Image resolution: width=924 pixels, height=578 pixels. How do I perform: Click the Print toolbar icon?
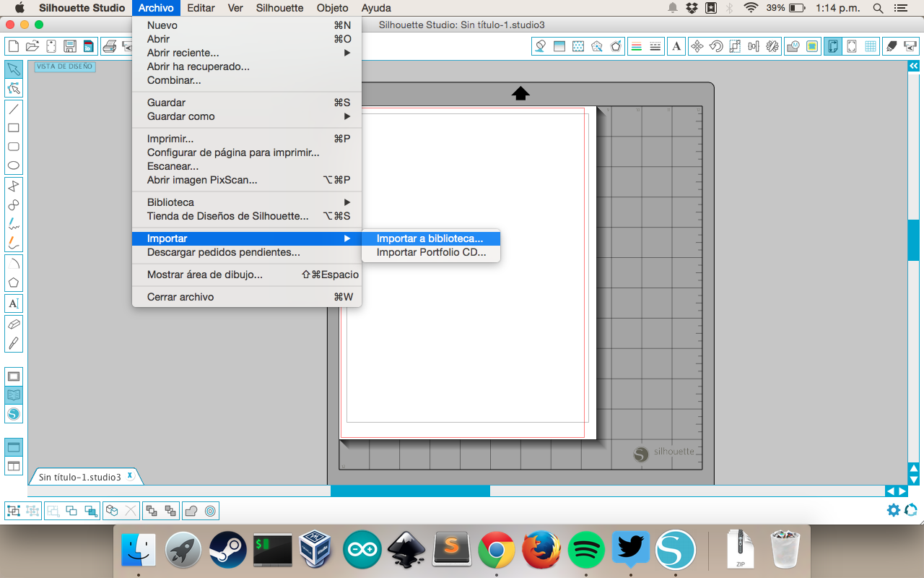point(110,46)
